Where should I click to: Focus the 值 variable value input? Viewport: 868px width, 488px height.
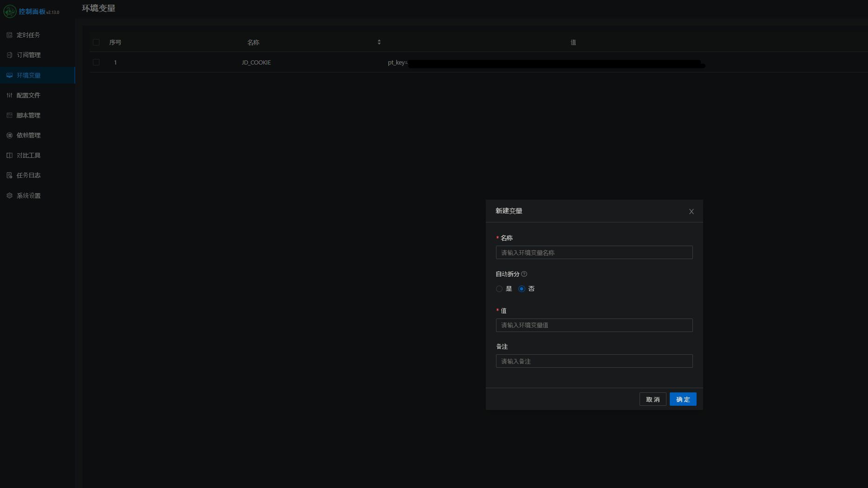(594, 325)
